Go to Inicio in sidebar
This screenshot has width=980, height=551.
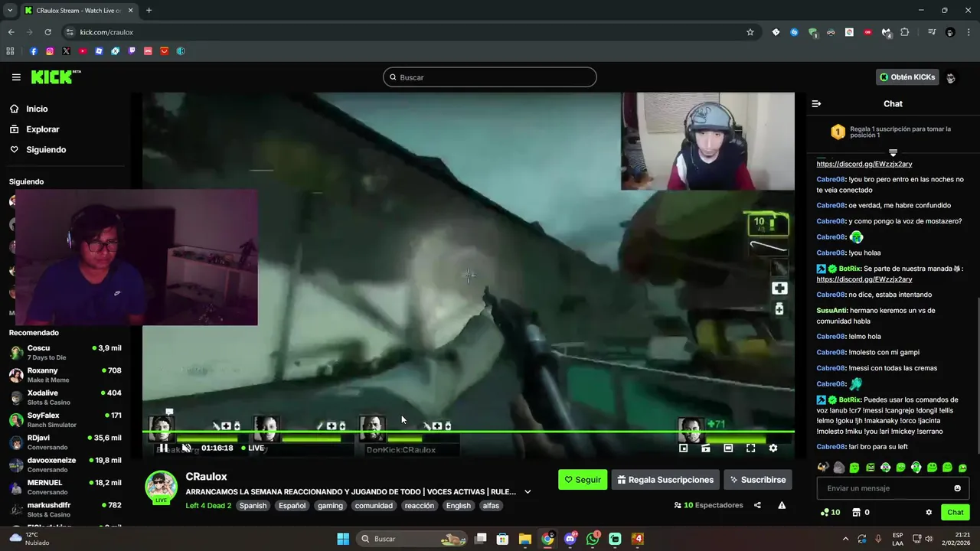[x=37, y=109]
